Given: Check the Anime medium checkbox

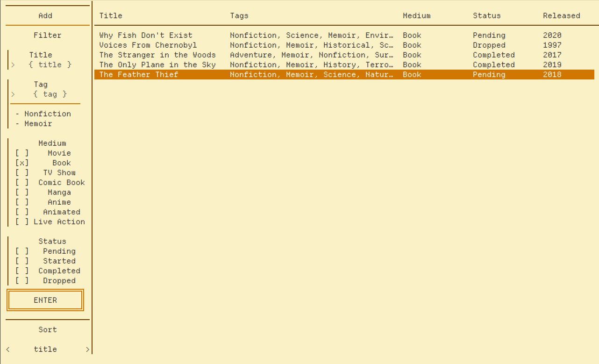Looking at the screenshot, I should [22, 202].
